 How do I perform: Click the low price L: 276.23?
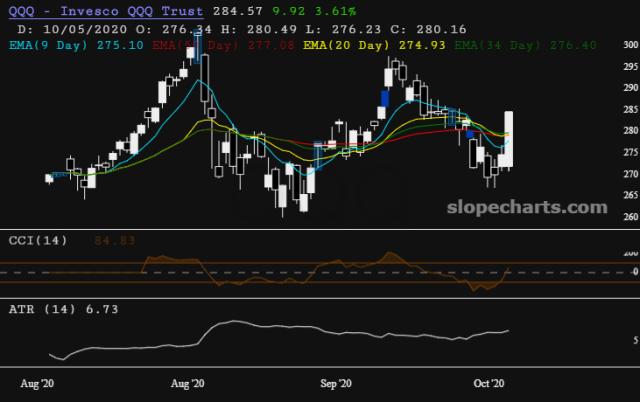click(x=344, y=29)
